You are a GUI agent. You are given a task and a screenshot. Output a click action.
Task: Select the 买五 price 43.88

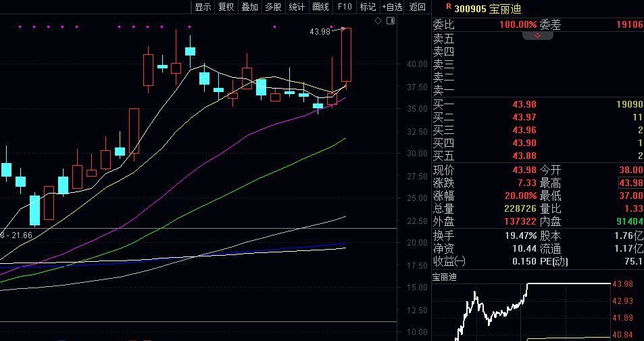(524, 156)
